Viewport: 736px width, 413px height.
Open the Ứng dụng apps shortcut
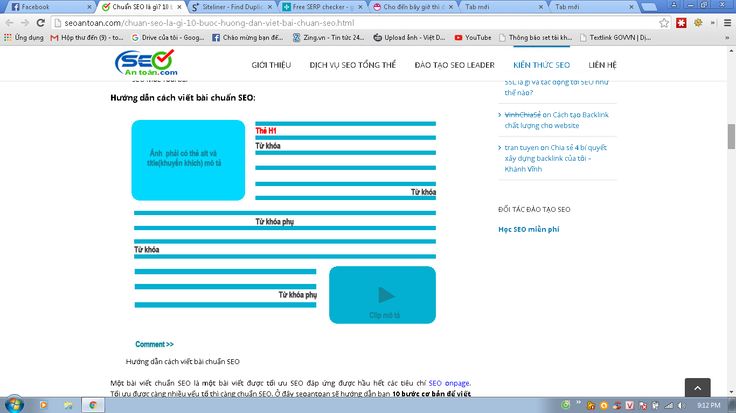coord(23,38)
